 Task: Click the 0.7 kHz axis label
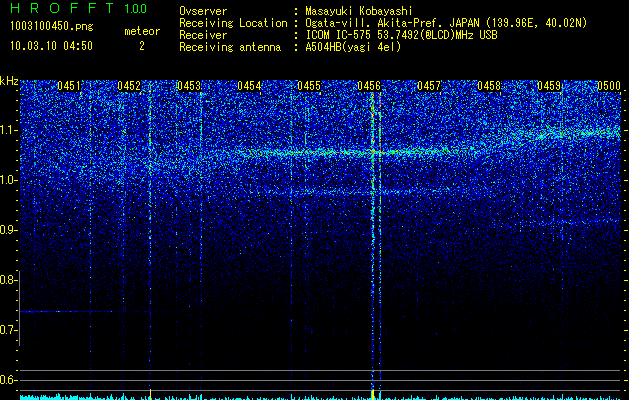pyautogui.click(x=8, y=330)
